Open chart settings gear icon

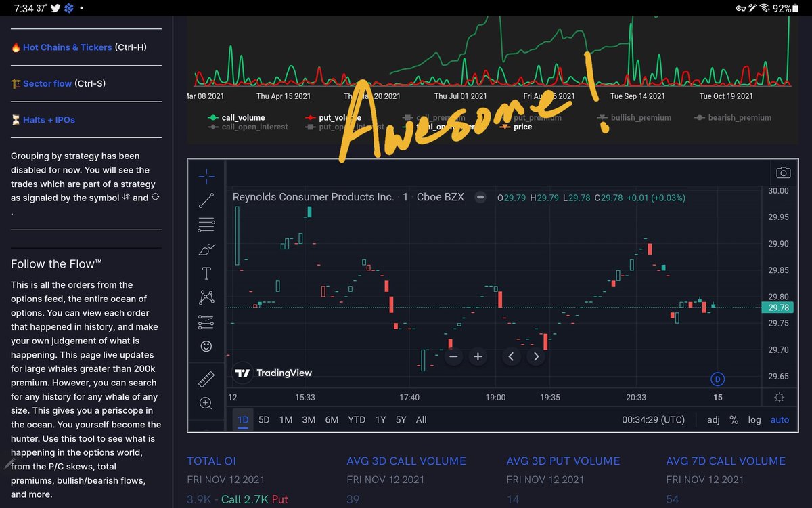(780, 398)
